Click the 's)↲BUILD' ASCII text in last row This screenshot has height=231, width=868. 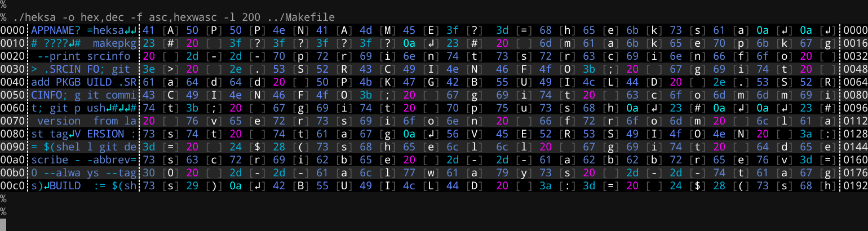tap(57, 185)
